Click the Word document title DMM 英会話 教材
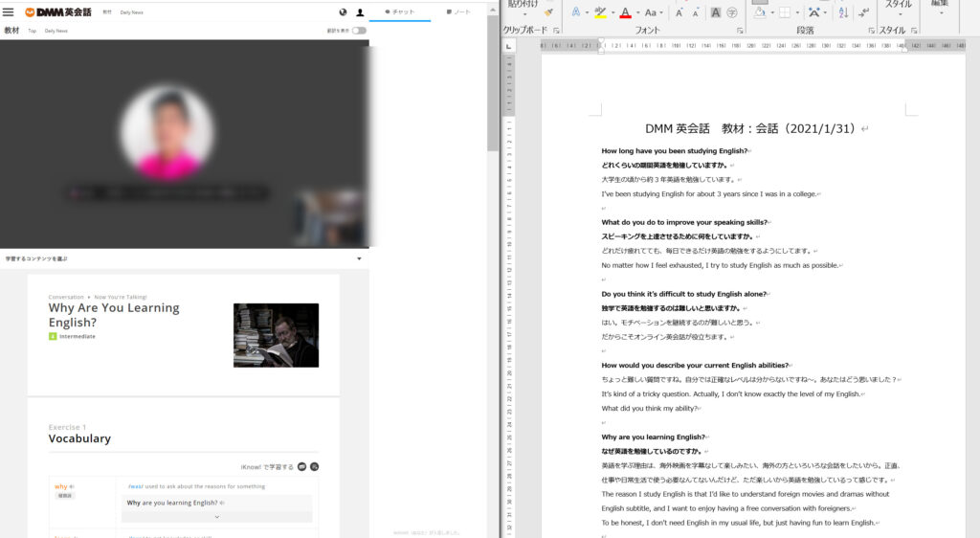 pyautogui.click(x=750, y=128)
